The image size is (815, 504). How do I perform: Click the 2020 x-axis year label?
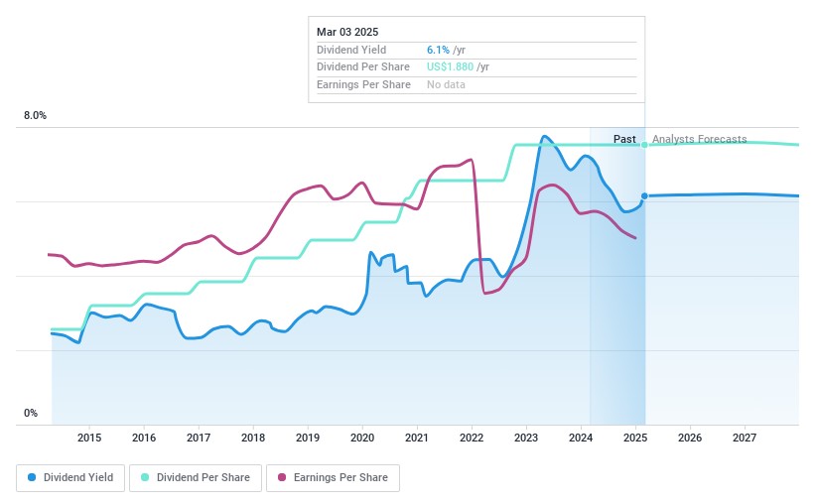(x=362, y=438)
